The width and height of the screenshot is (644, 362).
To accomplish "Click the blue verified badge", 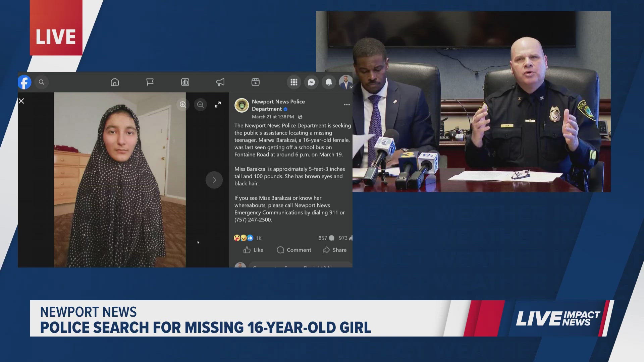I will 285,109.
